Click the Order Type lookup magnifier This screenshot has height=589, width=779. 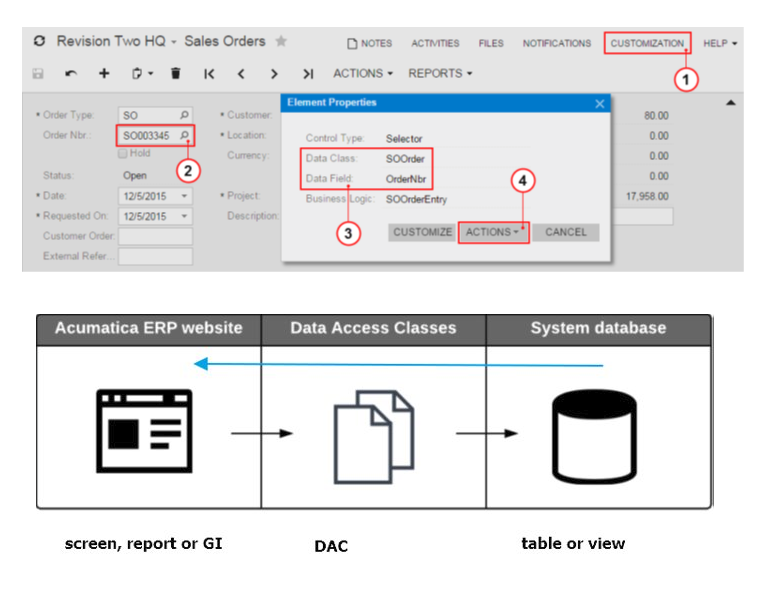coord(184,115)
